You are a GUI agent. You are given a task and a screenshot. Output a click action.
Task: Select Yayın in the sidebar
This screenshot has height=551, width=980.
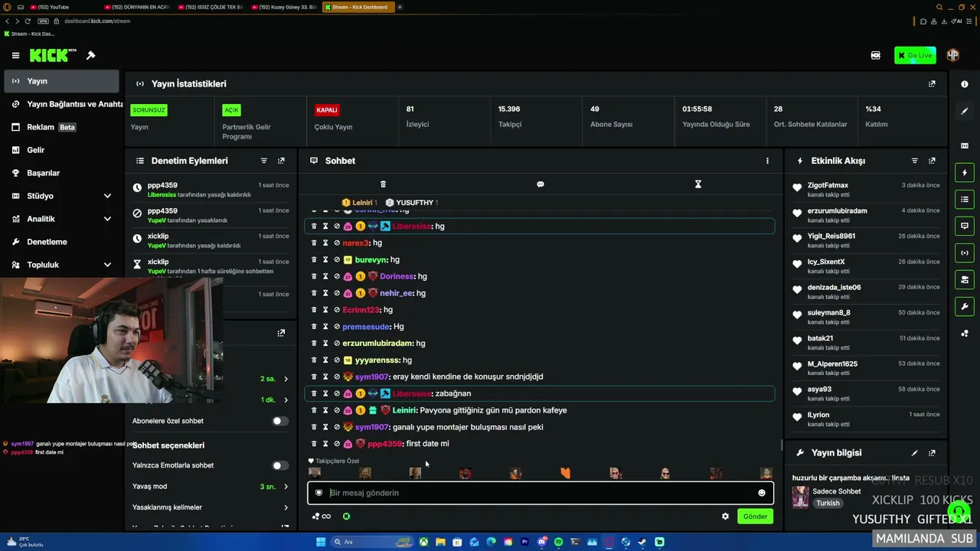pyautogui.click(x=62, y=81)
